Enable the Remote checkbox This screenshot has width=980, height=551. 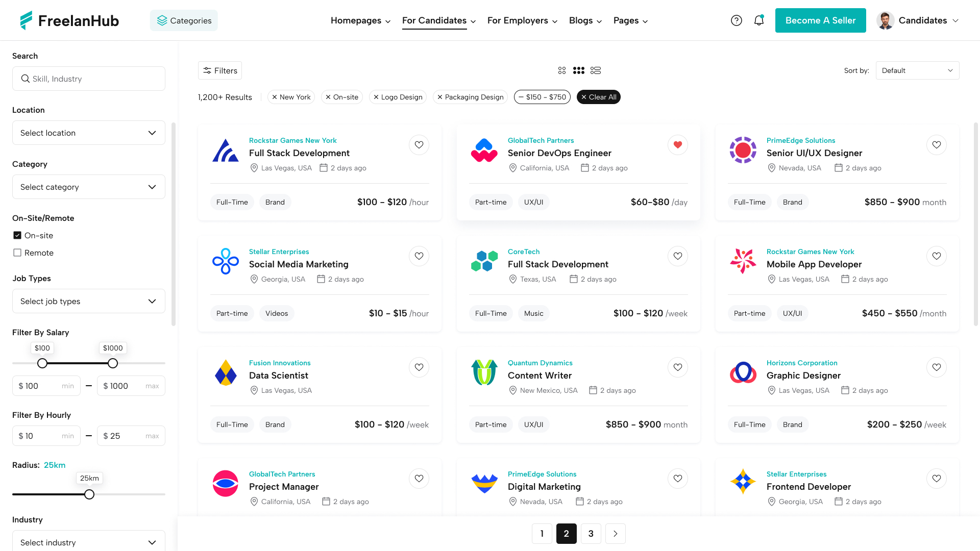(17, 253)
